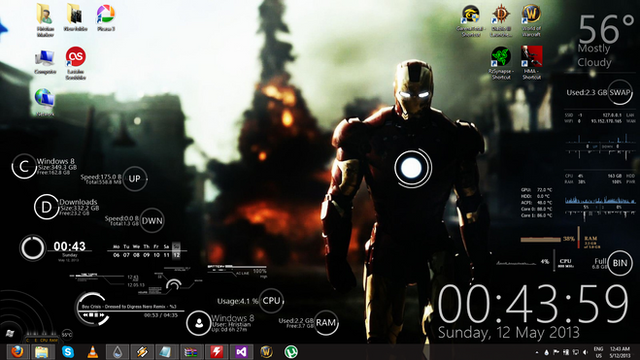This screenshot has width=640, height=360.
Task: Open the Razer Synapse shortcut
Action: [501, 62]
